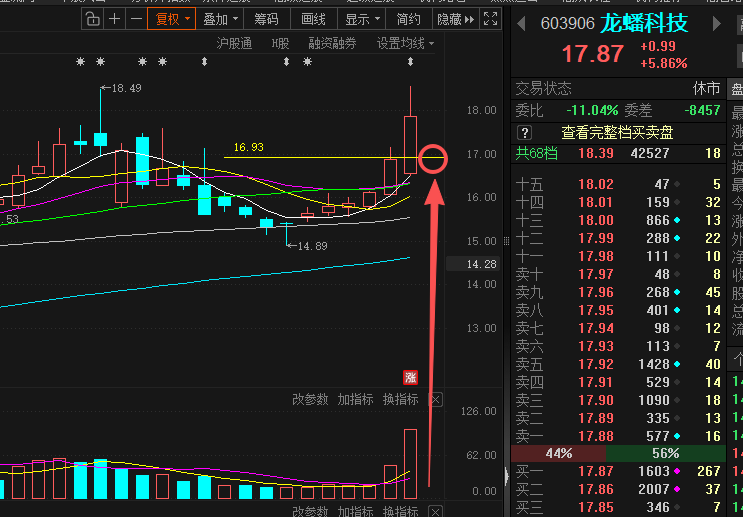Close the lower indicator panel
This screenshot has width=743, height=517.
click(435, 511)
